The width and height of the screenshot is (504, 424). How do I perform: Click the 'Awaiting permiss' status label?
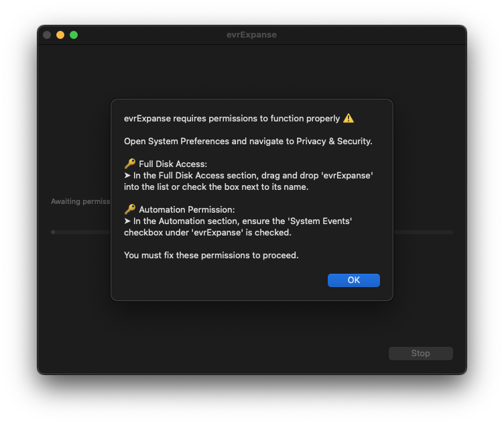coord(80,201)
